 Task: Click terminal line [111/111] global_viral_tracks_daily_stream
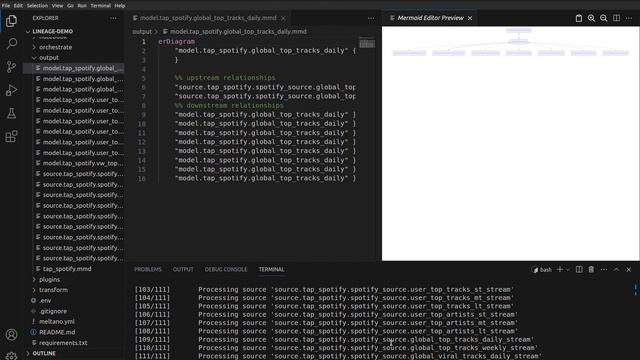338,356
